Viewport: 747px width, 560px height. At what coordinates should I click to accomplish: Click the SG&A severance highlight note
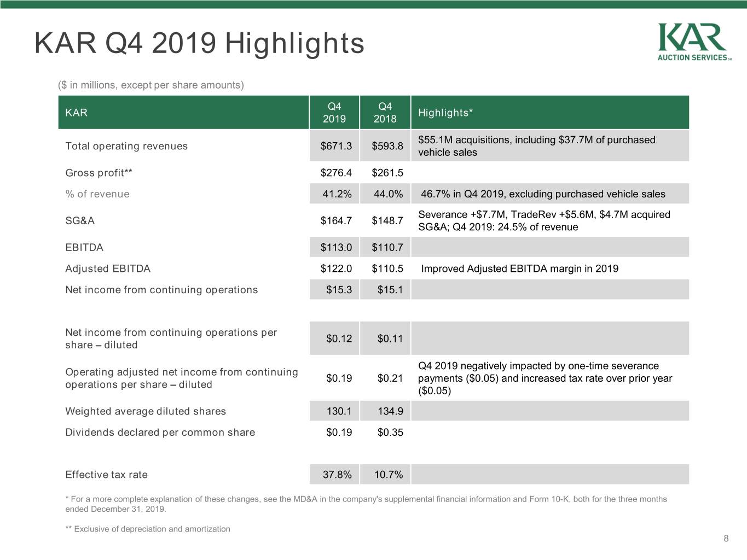pyautogui.click(x=544, y=221)
